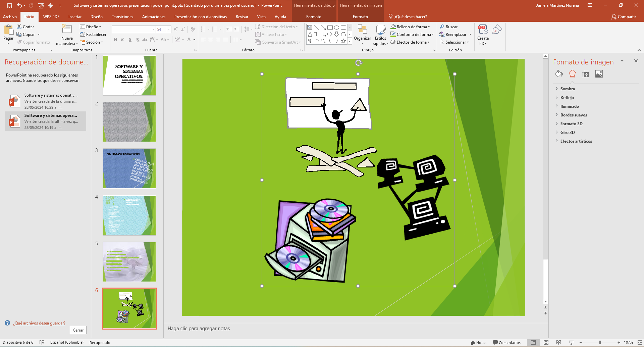The width and height of the screenshot is (644, 347).
Task: Click the ¿Qué archivos desea guardar? link
Action: point(39,323)
